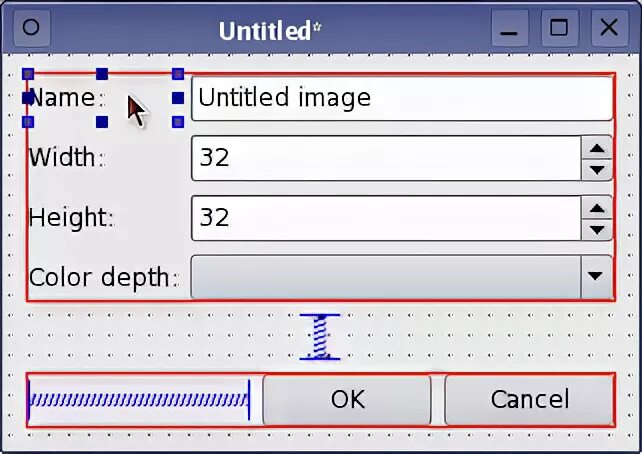Image resolution: width=642 pixels, height=454 pixels.
Task: Click the OK button
Action: (x=347, y=400)
